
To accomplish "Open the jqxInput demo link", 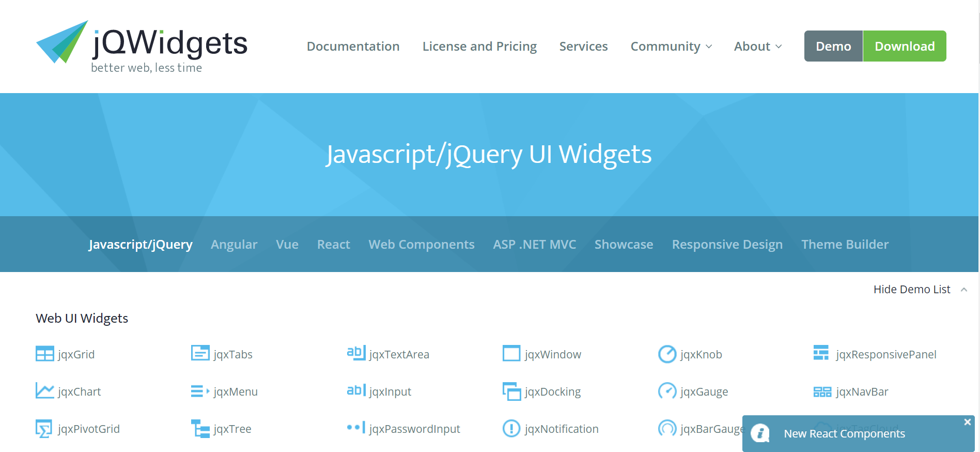I will click(390, 391).
